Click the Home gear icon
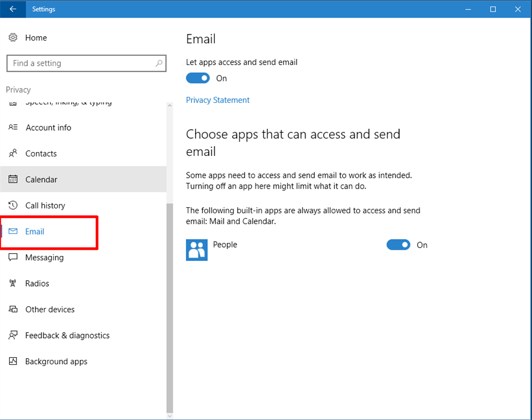Viewport: 532px width, 420px height. [13, 38]
